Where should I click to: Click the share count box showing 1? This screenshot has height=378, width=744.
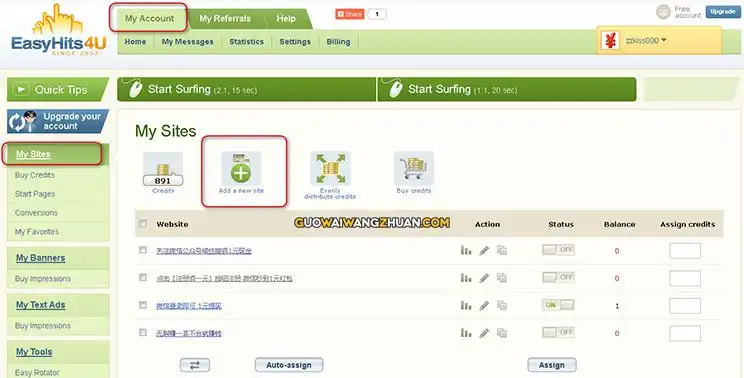(377, 14)
